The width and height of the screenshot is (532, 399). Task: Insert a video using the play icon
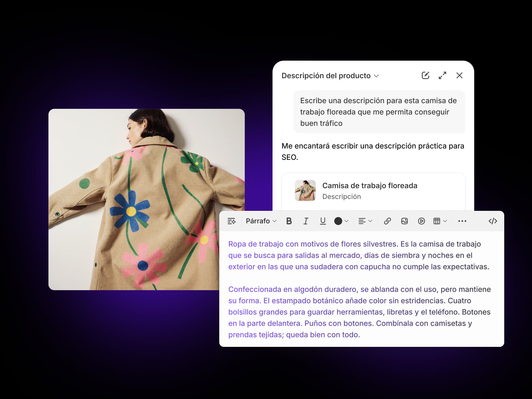[422, 221]
